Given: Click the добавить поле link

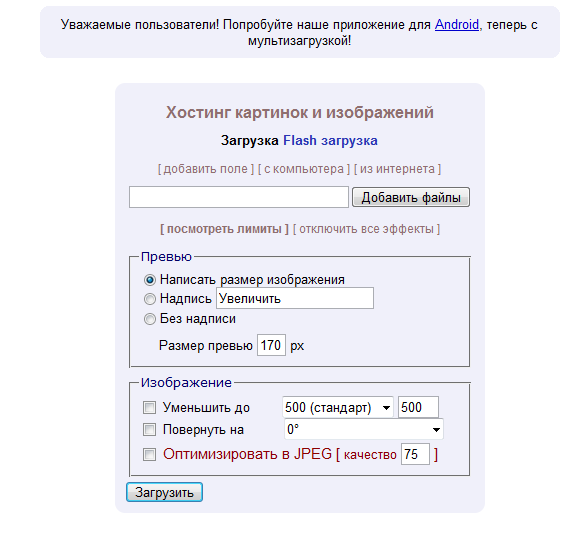Looking at the screenshot, I should 206,169.
